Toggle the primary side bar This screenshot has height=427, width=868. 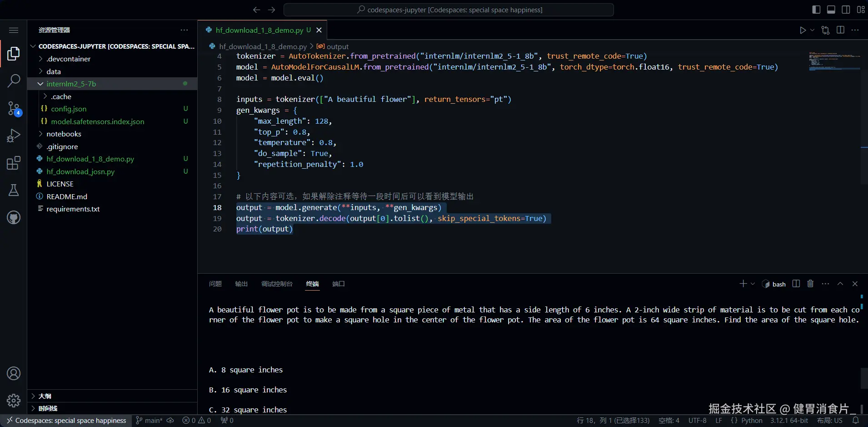coord(816,10)
